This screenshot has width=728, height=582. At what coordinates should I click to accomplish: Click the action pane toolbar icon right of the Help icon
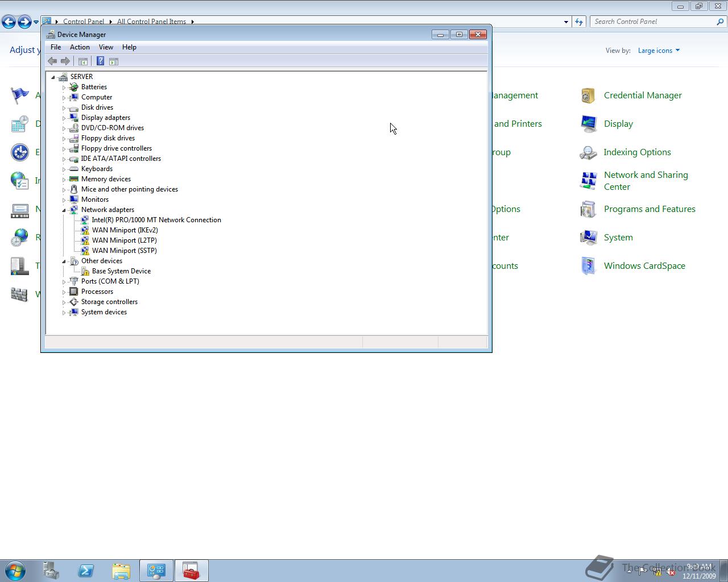click(114, 61)
